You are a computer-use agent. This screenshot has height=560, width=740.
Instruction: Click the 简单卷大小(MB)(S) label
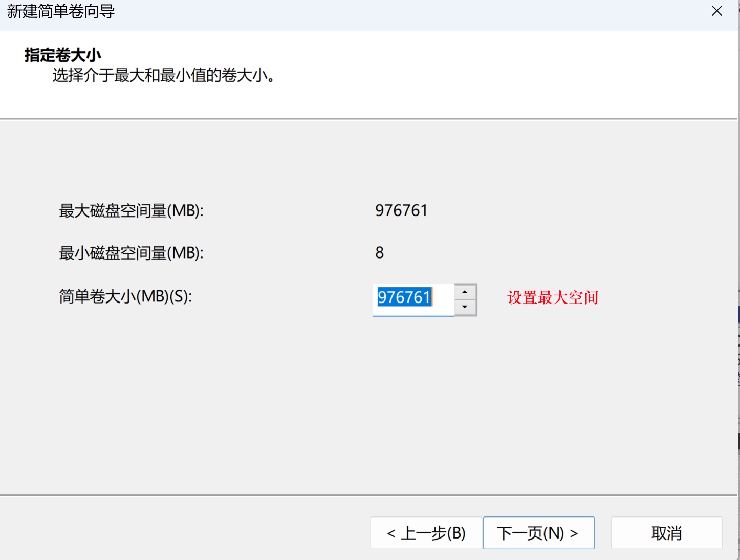(125, 296)
